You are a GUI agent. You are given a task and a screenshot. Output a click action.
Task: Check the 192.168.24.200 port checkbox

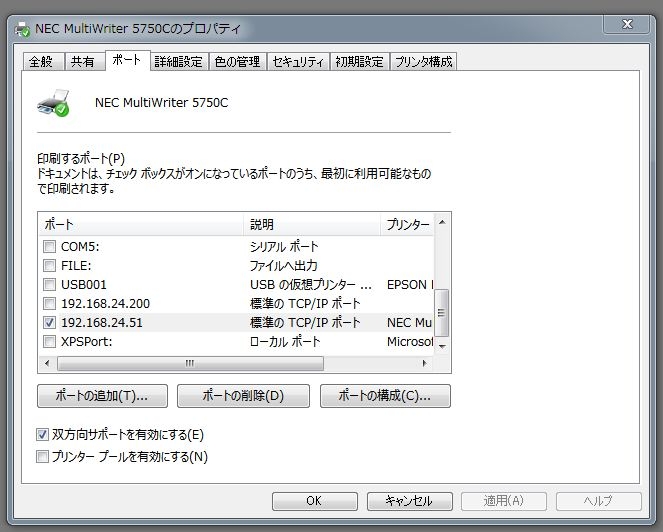49,304
